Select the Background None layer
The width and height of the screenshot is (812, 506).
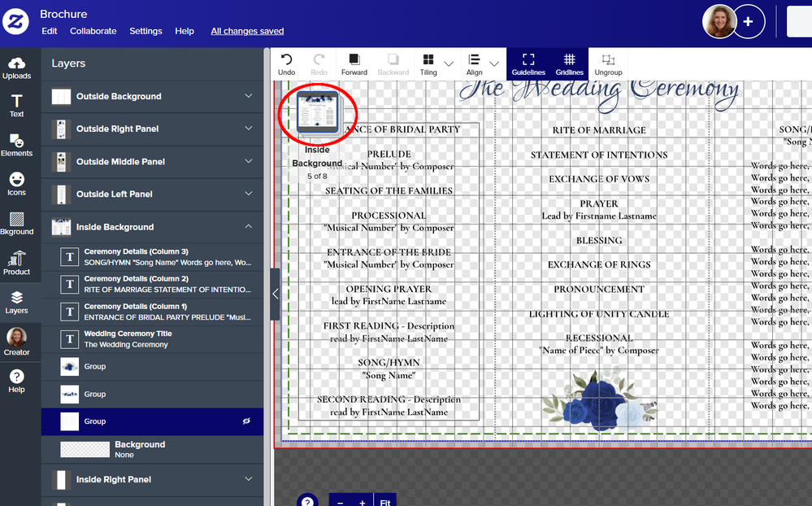click(152, 450)
